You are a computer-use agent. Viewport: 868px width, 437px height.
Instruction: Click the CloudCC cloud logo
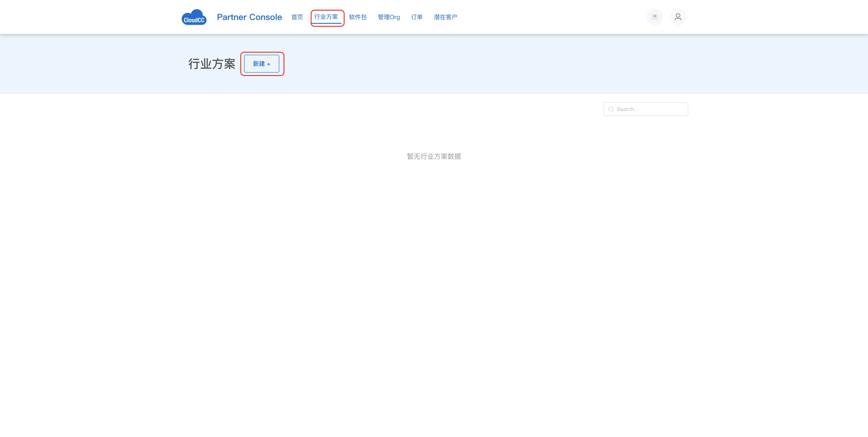pyautogui.click(x=194, y=17)
